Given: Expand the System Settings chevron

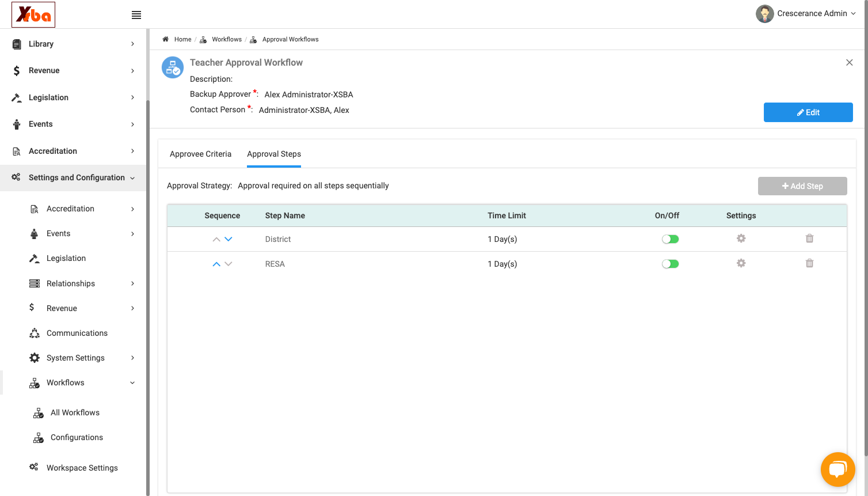Looking at the screenshot, I should coord(132,358).
